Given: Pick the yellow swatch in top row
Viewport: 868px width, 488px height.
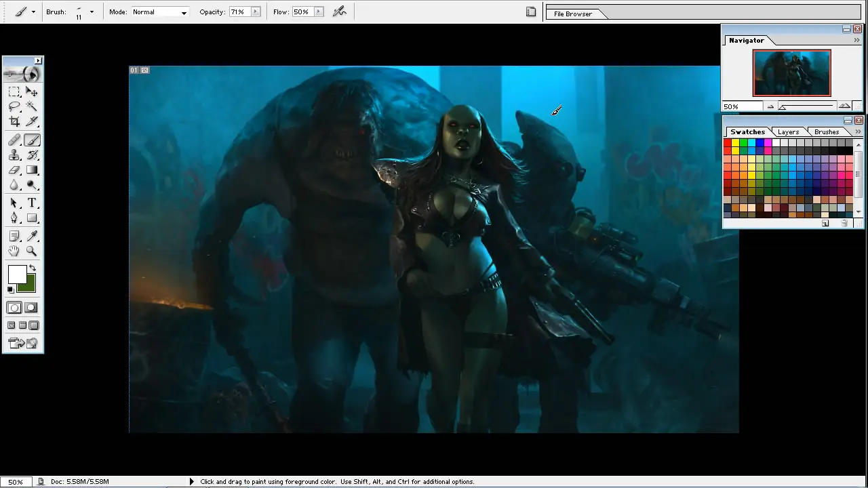Looking at the screenshot, I should pyautogui.click(x=736, y=143).
